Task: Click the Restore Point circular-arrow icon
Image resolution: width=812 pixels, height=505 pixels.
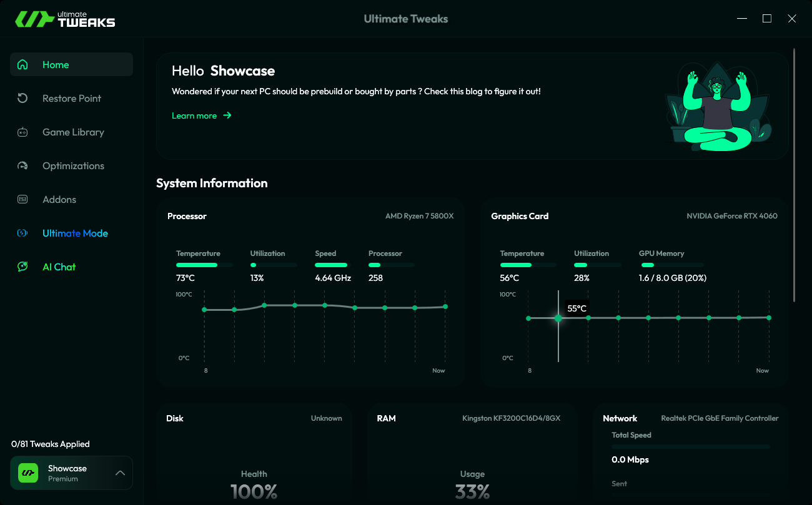Action: coord(22,98)
